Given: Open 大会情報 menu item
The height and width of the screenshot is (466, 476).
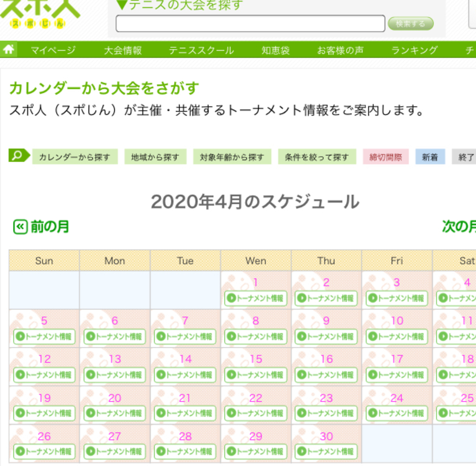Looking at the screenshot, I should [x=123, y=50].
